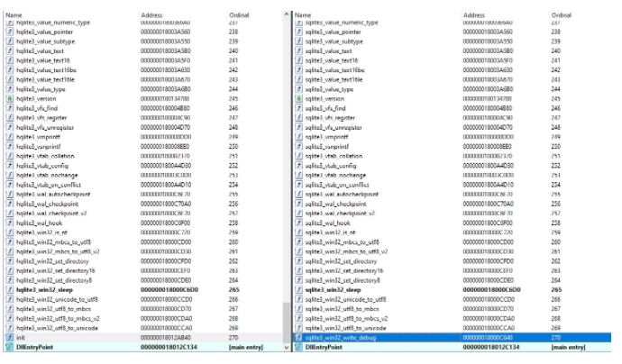Viewport: 622px width, 364px height.
Task: Click ordinal 270 in the right panel
Action: click(556, 338)
